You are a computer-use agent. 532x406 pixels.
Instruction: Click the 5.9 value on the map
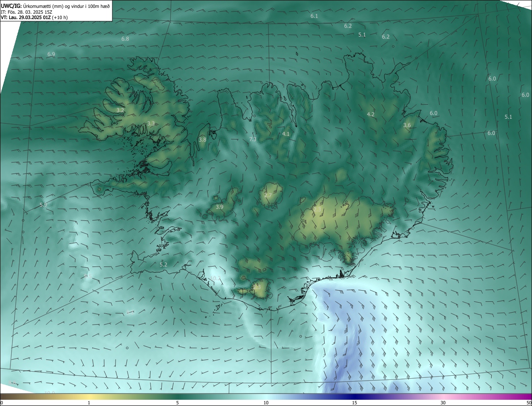(x=43, y=205)
